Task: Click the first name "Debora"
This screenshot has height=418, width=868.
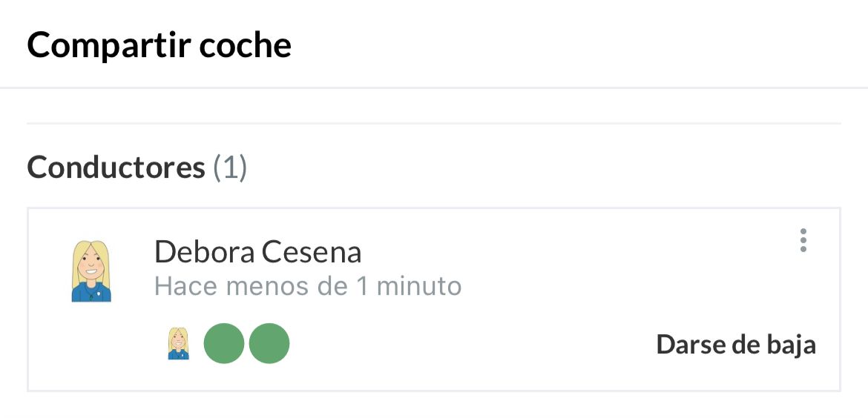Action: click(x=203, y=253)
